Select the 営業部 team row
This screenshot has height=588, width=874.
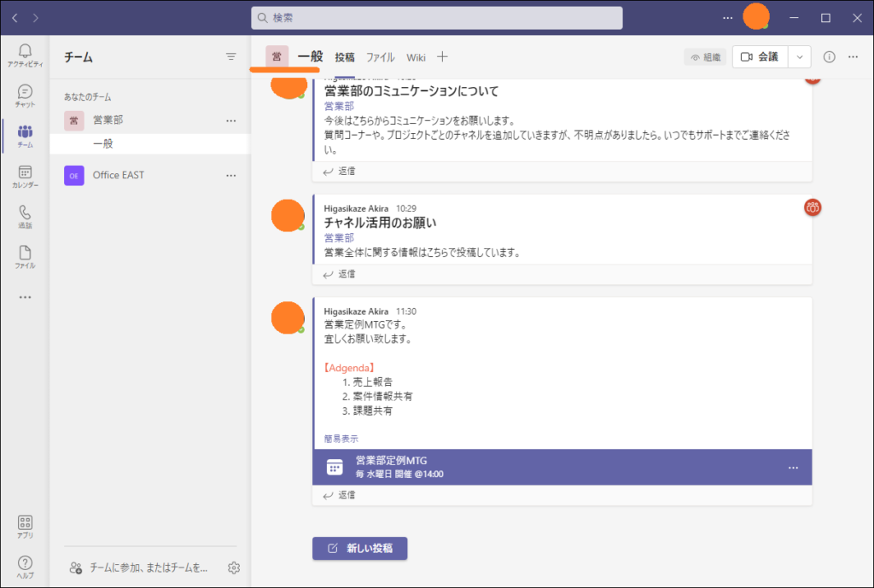tap(150, 120)
